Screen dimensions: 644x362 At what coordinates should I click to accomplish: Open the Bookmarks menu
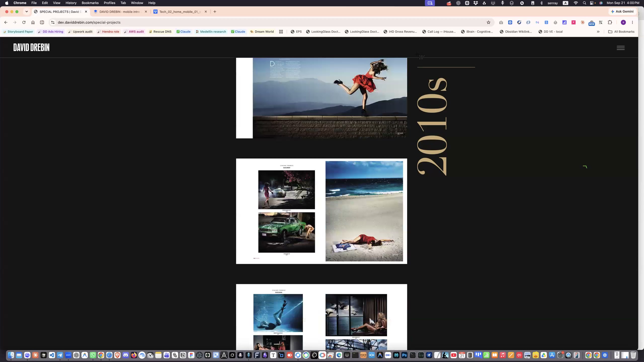[x=90, y=3]
